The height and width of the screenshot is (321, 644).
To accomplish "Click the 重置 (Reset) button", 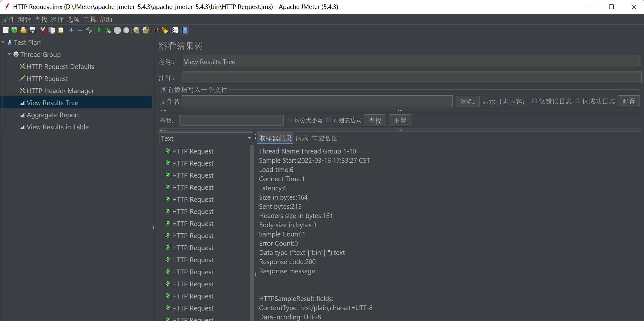I will pos(400,120).
